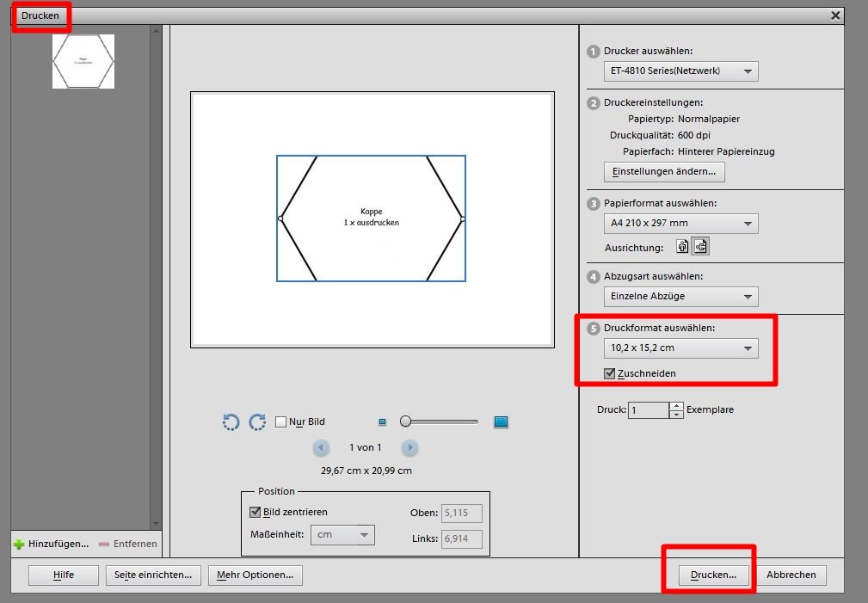Go to the previous page arrow
Viewport: 868px width, 603px height.
click(322, 447)
